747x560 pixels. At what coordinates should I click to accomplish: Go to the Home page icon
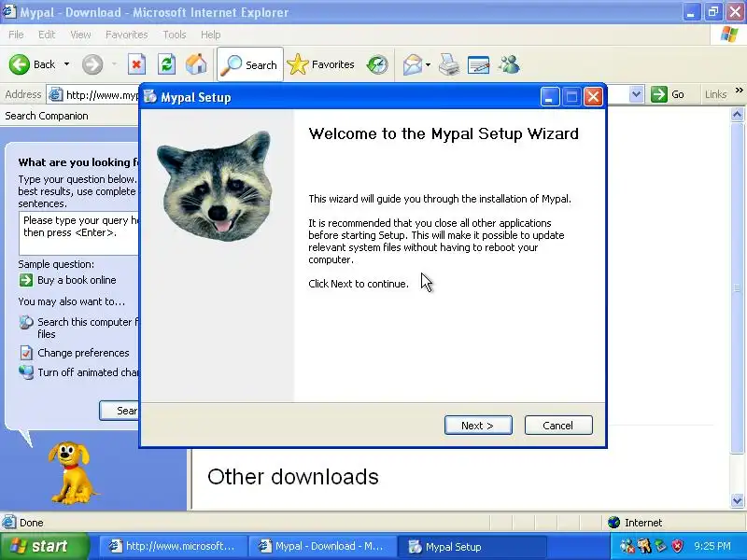pyautogui.click(x=196, y=64)
